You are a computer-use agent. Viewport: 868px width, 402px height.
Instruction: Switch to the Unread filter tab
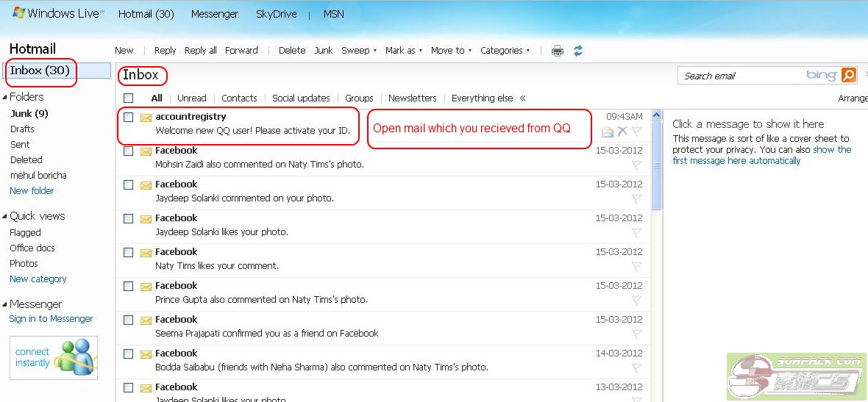click(191, 98)
